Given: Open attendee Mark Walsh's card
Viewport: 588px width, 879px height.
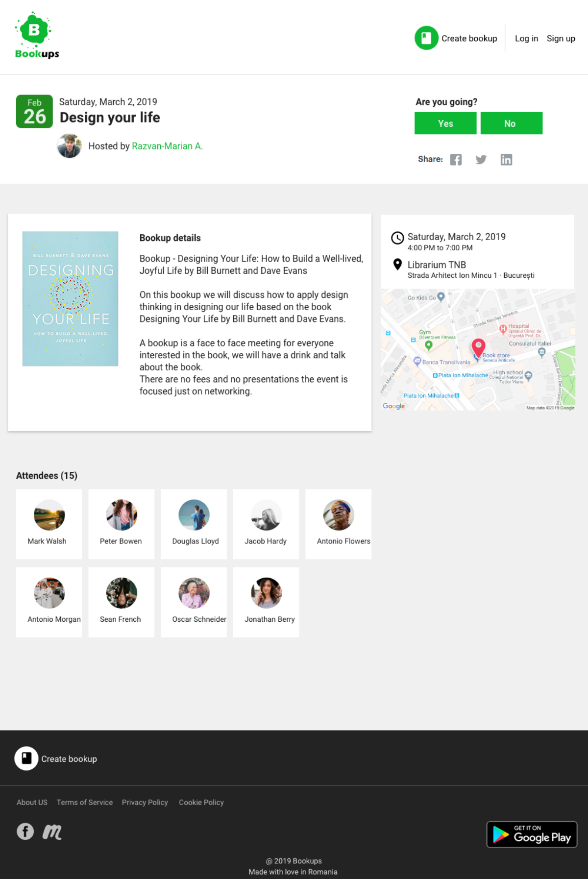Looking at the screenshot, I should [x=49, y=524].
